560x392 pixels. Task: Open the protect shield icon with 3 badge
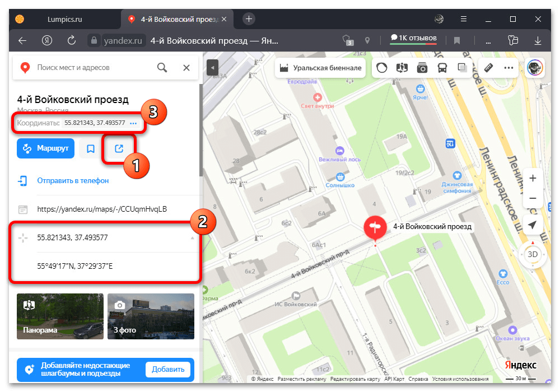tap(348, 40)
